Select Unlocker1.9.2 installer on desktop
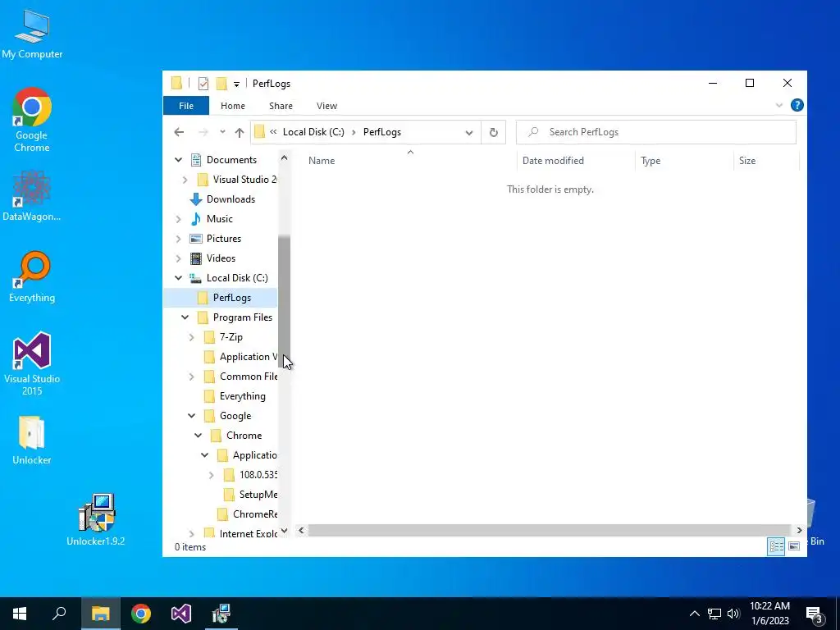Image resolution: width=840 pixels, height=630 pixels. (96, 519)
